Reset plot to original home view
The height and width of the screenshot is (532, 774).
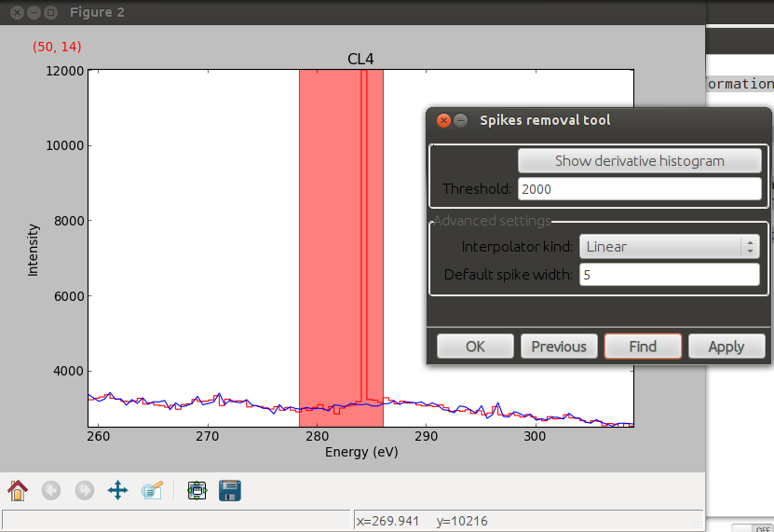tap(18, 490)
